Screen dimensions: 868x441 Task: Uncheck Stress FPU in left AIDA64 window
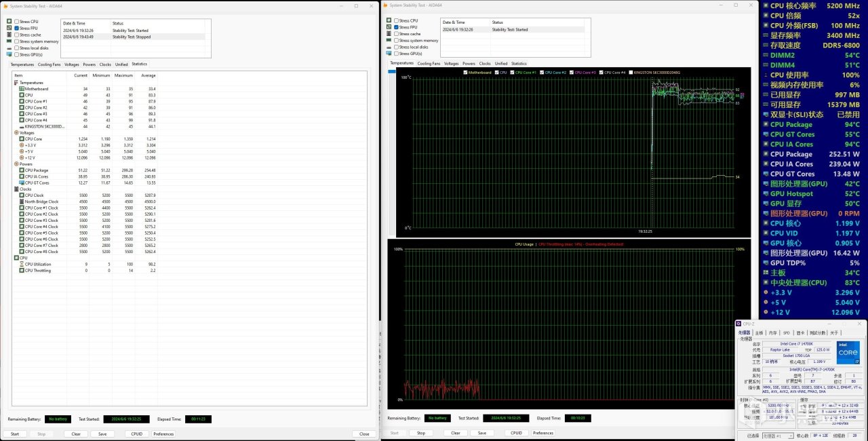click(x=16, y=28)
